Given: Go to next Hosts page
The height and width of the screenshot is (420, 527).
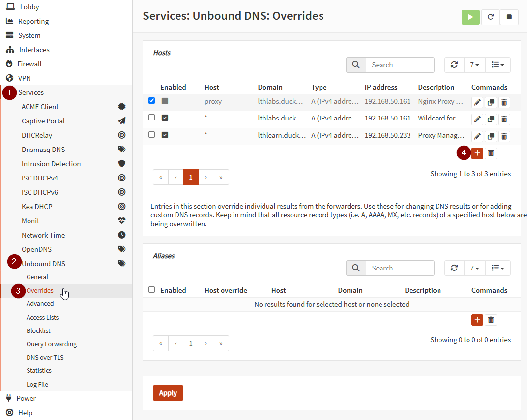Looking at the screenshot, I should coord(206,177).
